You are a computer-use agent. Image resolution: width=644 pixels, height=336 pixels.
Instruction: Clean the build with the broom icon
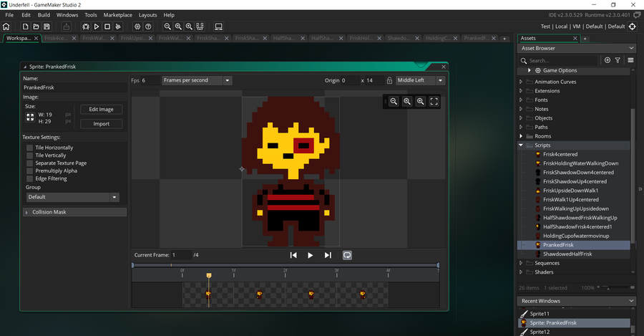[118, 27]
